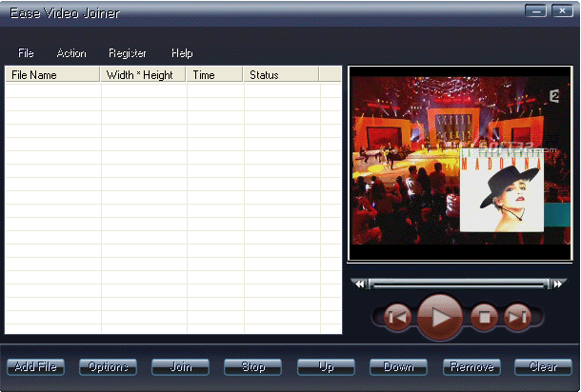Sort by Time column header
581x392 pixels.
click(x=214, y=75)
